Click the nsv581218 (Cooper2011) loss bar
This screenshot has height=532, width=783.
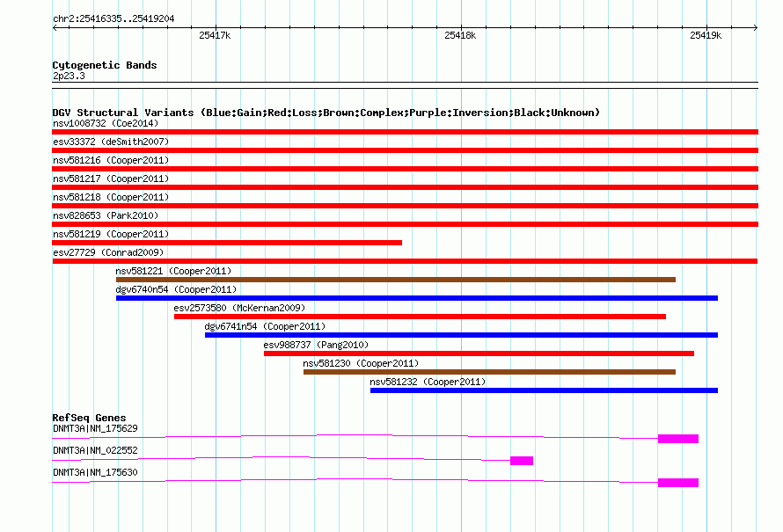point(405,206)
